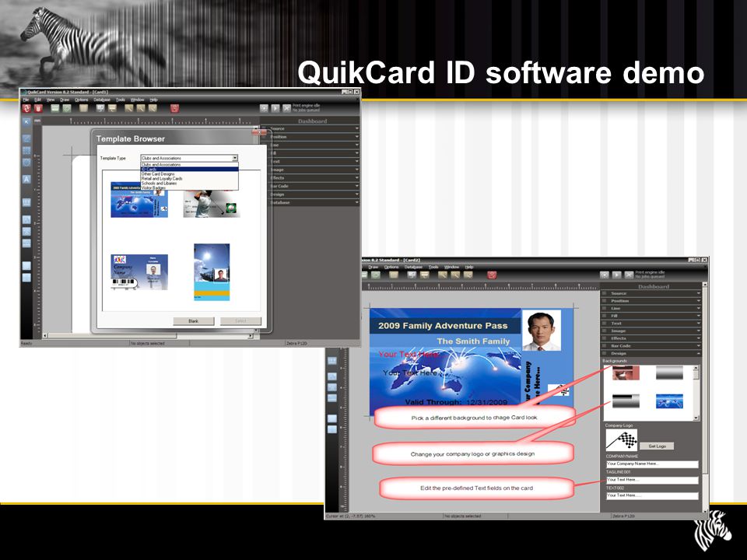Screen dimensions: 747x560
Task: Click the Backgrounds list scroll-up arrow
Action: [696, 368]
